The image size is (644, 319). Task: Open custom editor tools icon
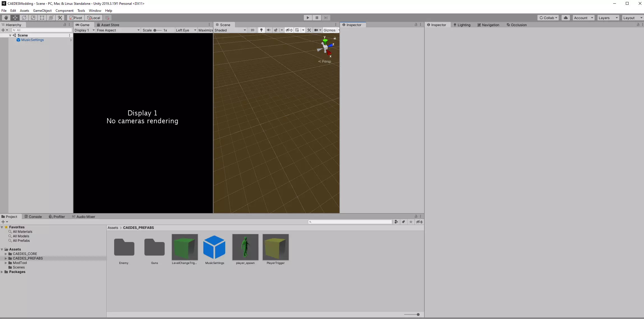60,18
